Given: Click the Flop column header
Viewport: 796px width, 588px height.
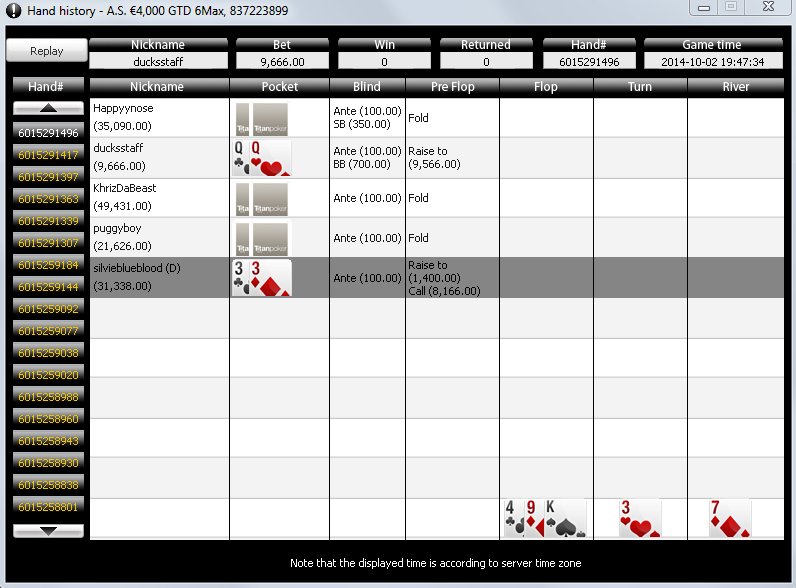Looking at the screenshot, I should pyautogui.click(x=546, y=87).
